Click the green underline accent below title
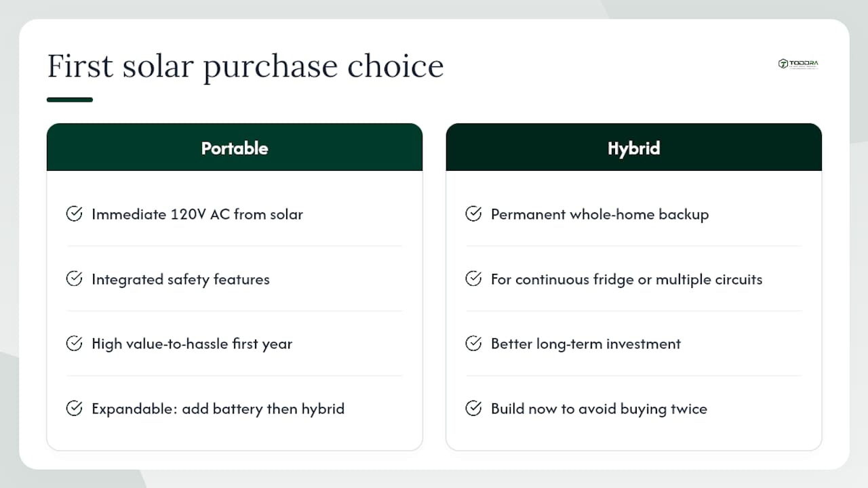The image size is (868, 488). point(70,100)
